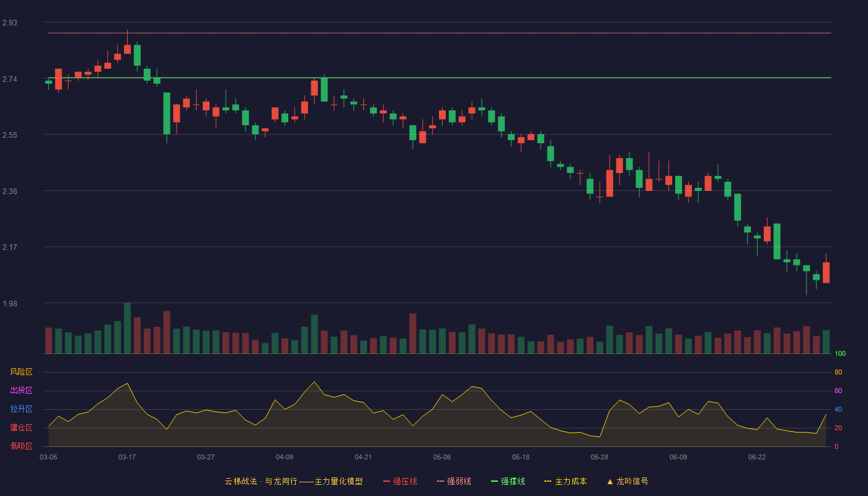Image resolution: width=868 pixels, height=496 pixels.
Task: Click the 03-05 date label
Action: coord(48,457)
